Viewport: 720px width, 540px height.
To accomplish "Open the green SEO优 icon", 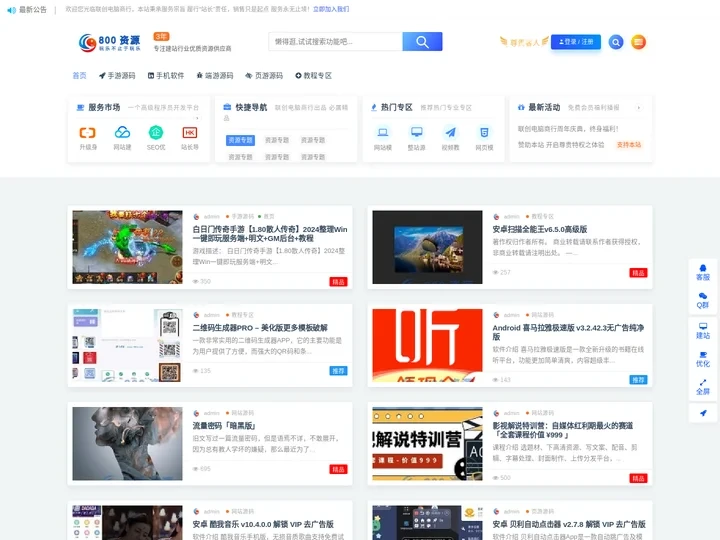I will click(156, 133).
